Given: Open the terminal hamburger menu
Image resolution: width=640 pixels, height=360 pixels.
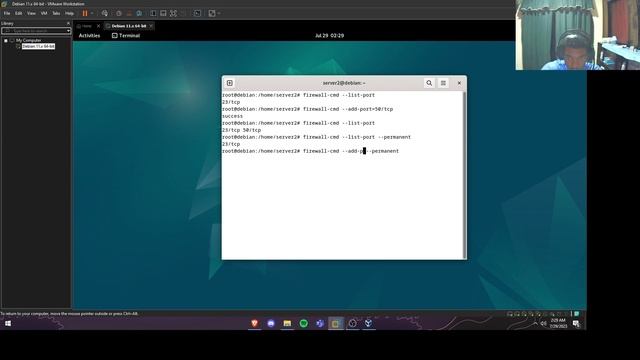Looking at the screenshot, I should click(x=443, y=83).
